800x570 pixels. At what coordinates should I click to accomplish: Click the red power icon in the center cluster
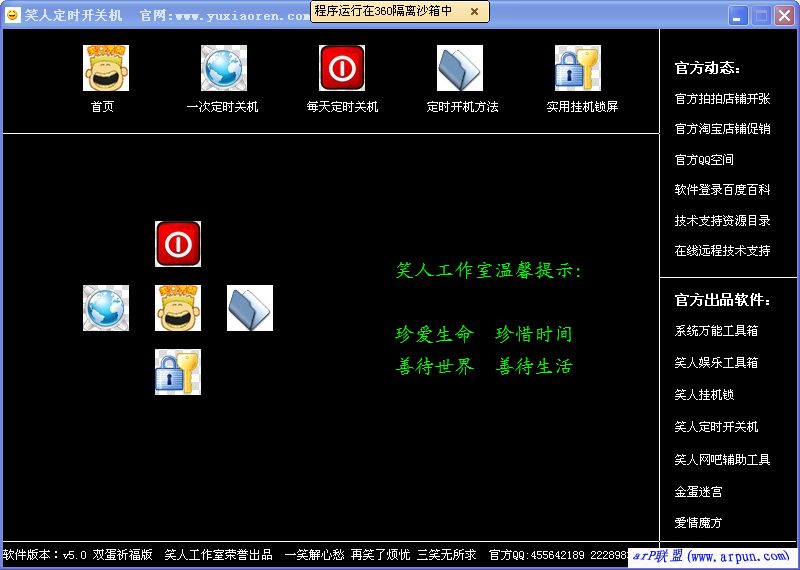tap(178, 244)
